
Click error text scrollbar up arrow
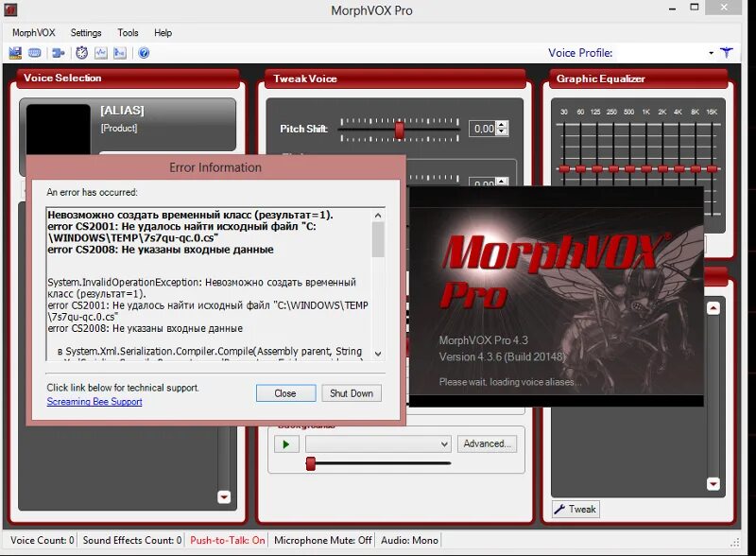[x=378, y=216]
